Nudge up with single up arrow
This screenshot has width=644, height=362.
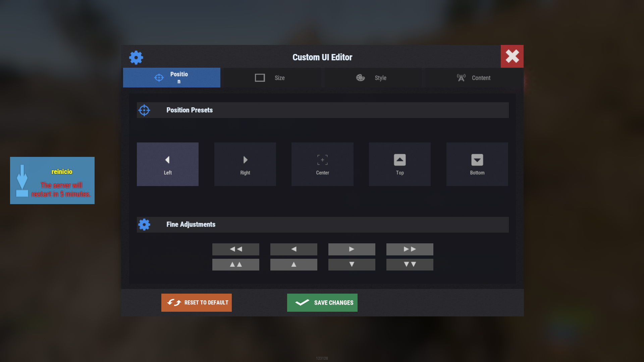click(294, 264)
